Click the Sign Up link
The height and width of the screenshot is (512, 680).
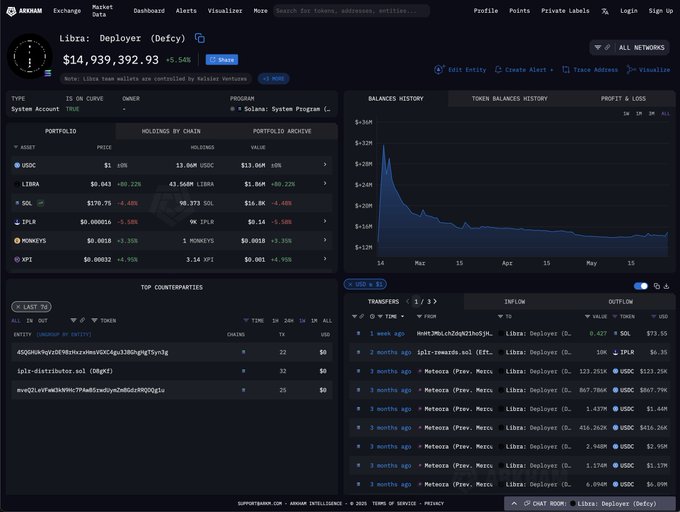point(660,11)
